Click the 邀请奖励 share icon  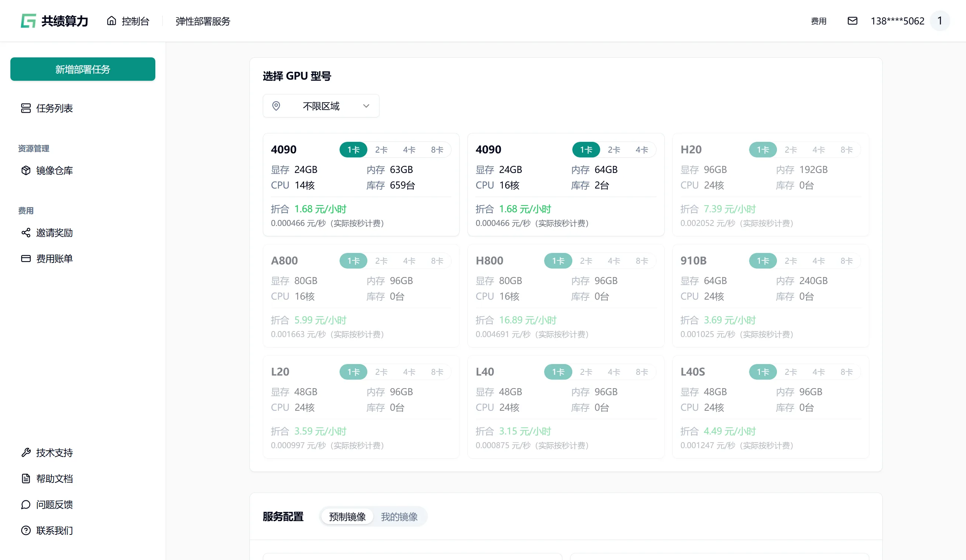(26, 233)
